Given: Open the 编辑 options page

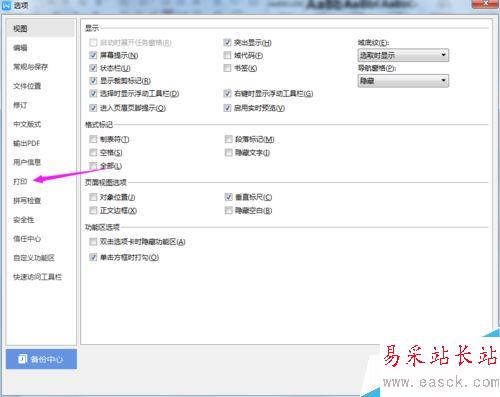Looking at the screenshot, I should pyautogui.click(x=20, y=48).
